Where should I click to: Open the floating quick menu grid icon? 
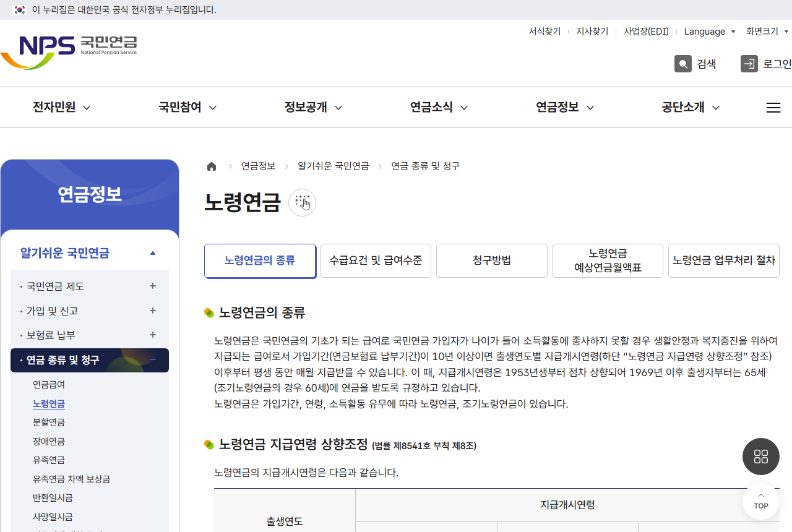(x=761, y=457)
